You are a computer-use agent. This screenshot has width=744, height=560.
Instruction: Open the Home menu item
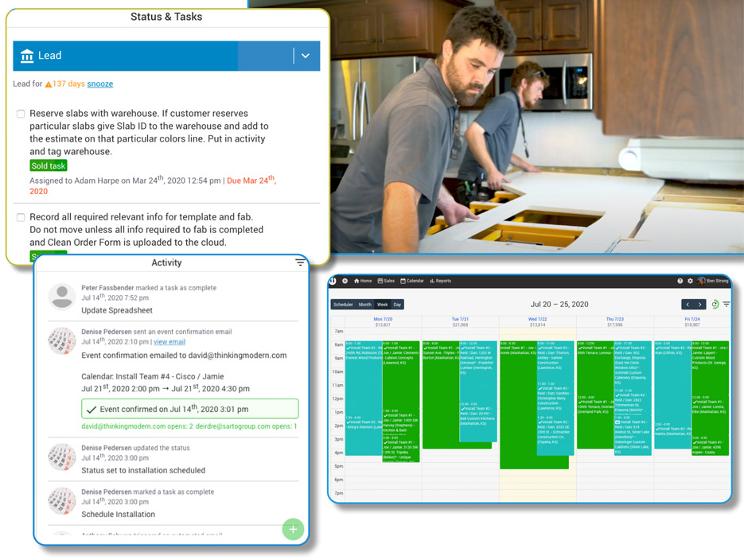click(x=363, y=281)
